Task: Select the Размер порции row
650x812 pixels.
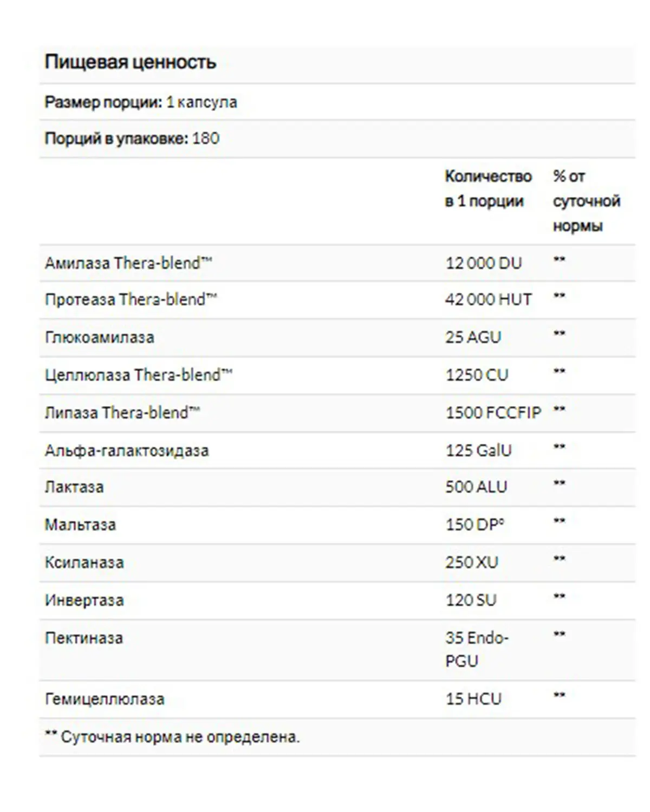Action: coord(337,102)
